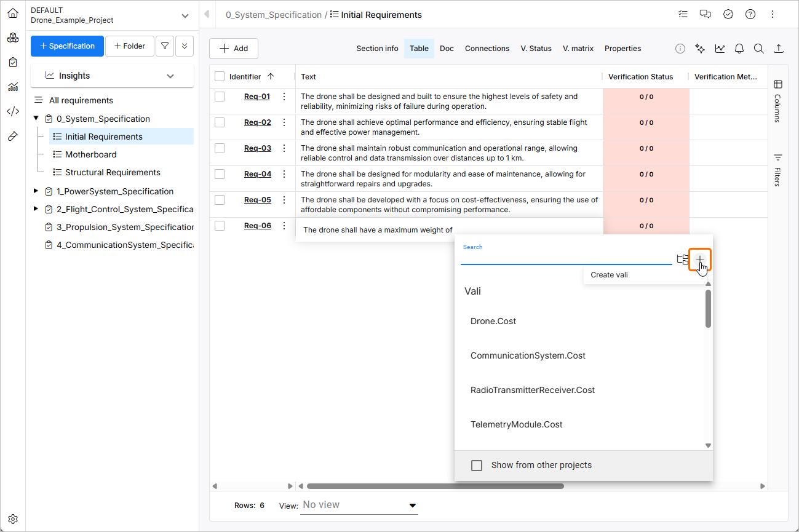Open the Components cube icon in sidebar
Image resolution: width=799 pixels, height=532 pixels.
(x=12, y=38)
